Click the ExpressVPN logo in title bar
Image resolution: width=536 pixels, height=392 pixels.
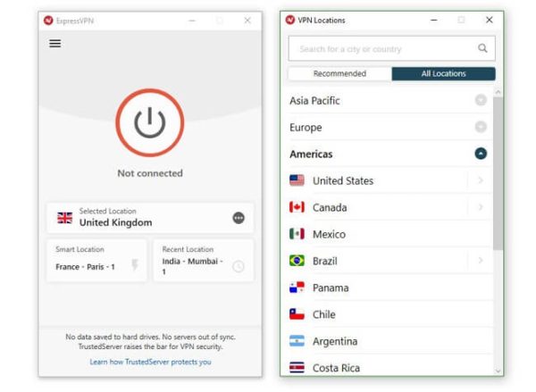48,21
